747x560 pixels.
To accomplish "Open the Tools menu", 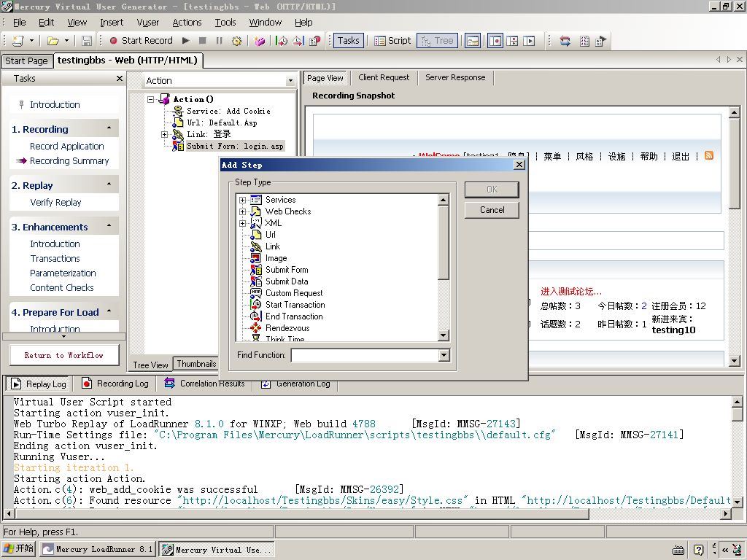I will click(225, 23).
